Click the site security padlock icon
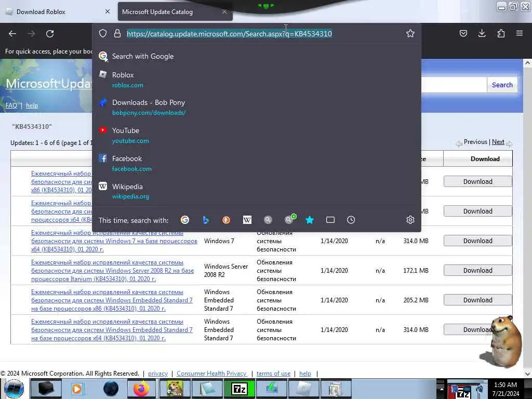Screen dimensions: 532x399 [117, 33]
